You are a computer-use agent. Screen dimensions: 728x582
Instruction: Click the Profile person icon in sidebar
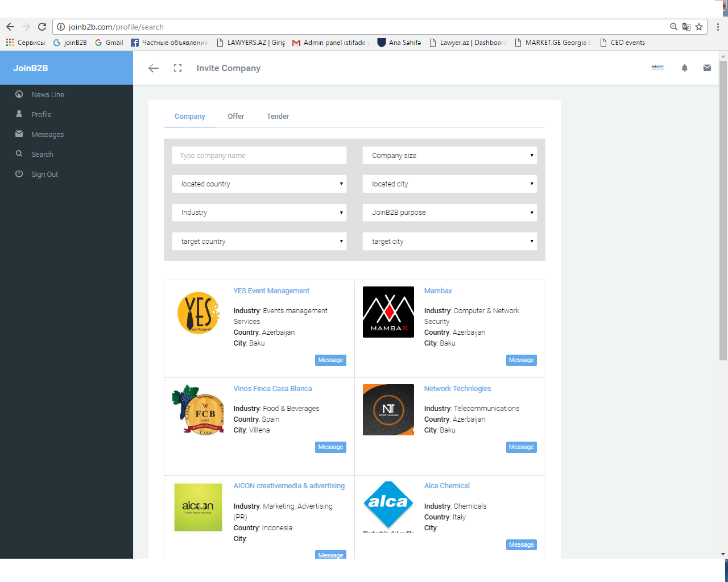click(19, 114)
